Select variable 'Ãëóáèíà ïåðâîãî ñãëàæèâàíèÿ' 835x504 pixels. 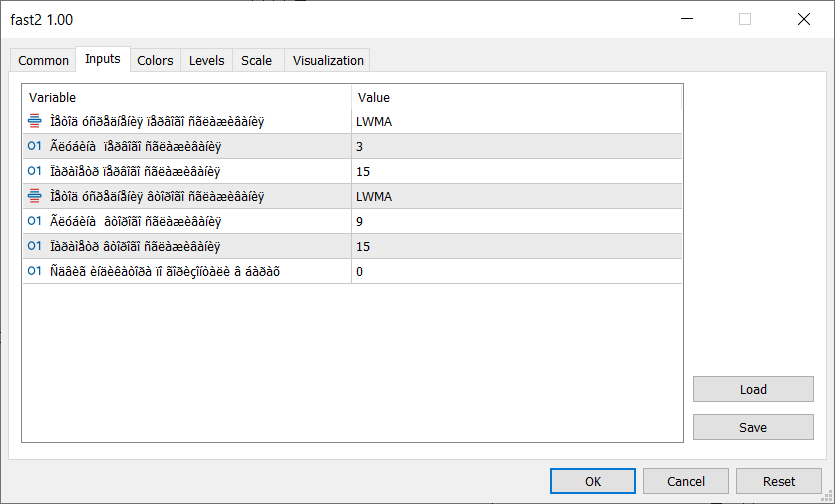pyautogui.click(x=135, y=147)
